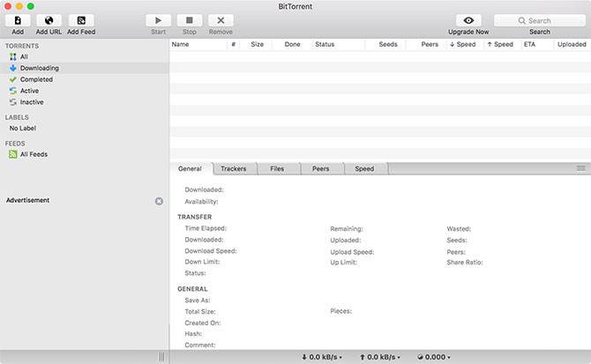
Task: Click the blue Downloading arrow icon
Action: 13,68
